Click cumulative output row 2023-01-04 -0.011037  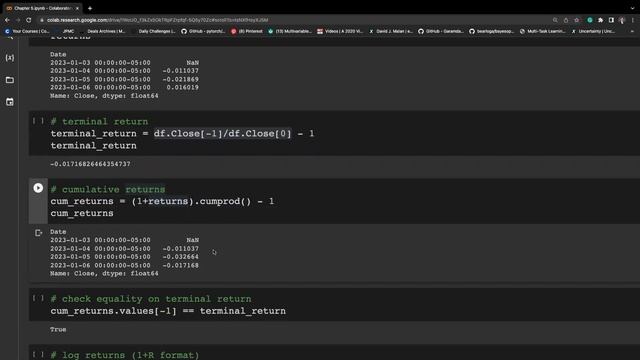124,249
